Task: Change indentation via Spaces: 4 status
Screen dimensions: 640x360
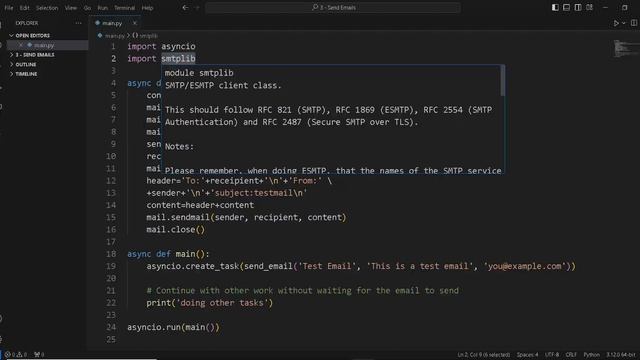Action: (x=527, y=355)
